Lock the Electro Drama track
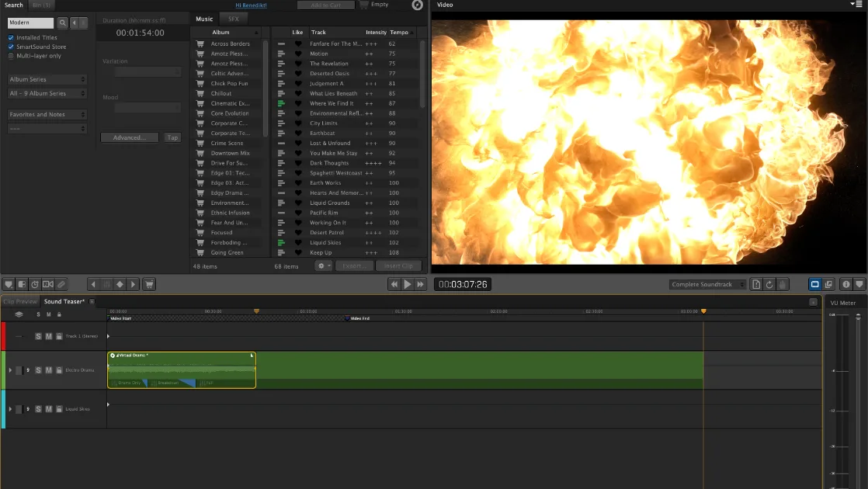 pyautogui.click(x=59, y=370)
